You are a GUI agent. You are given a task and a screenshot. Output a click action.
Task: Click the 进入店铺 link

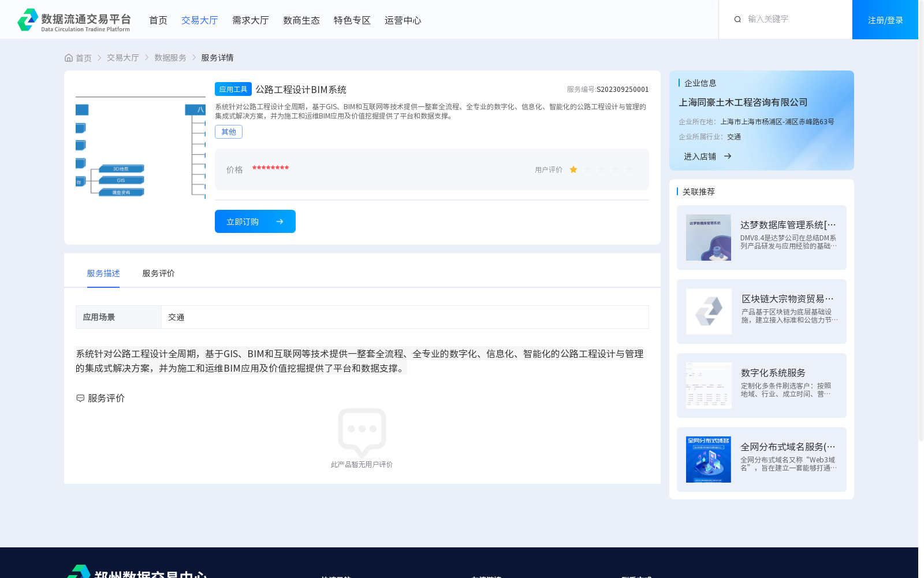(700, 156)
